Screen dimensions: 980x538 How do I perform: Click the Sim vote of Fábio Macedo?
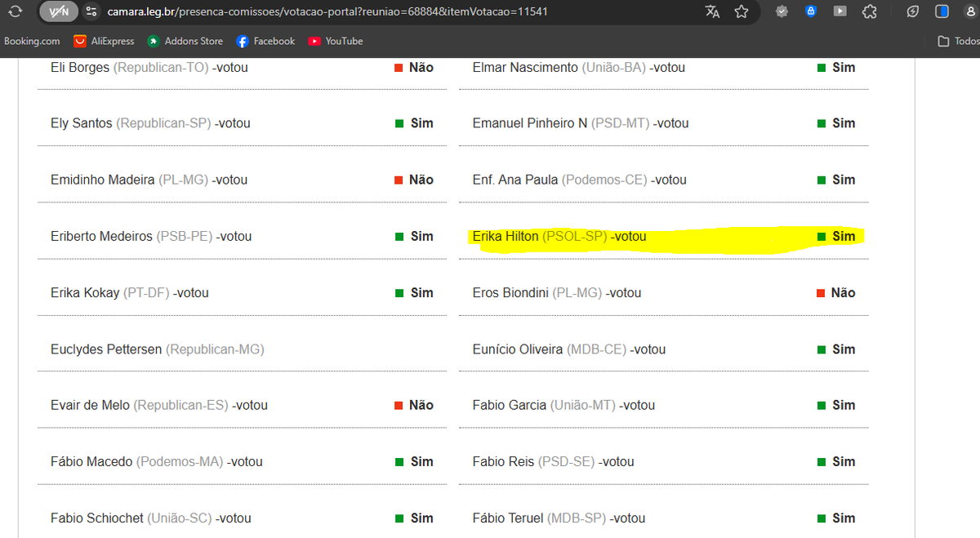[414, 461]
